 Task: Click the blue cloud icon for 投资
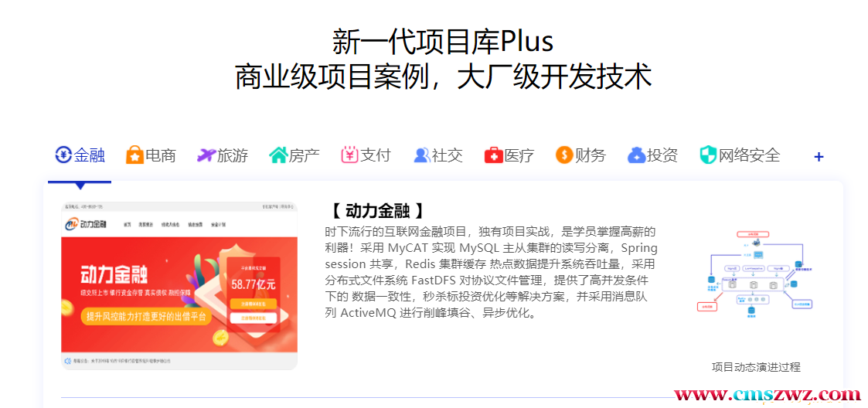637,155
